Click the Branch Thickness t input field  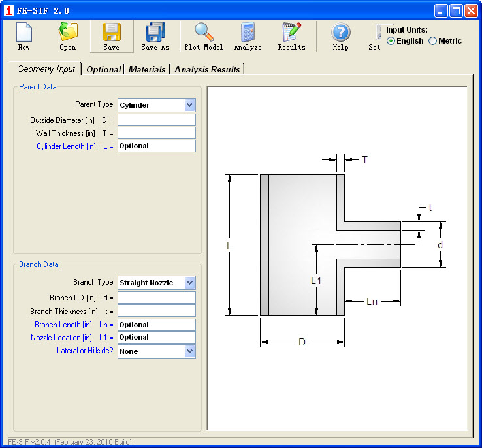[157, 311]
